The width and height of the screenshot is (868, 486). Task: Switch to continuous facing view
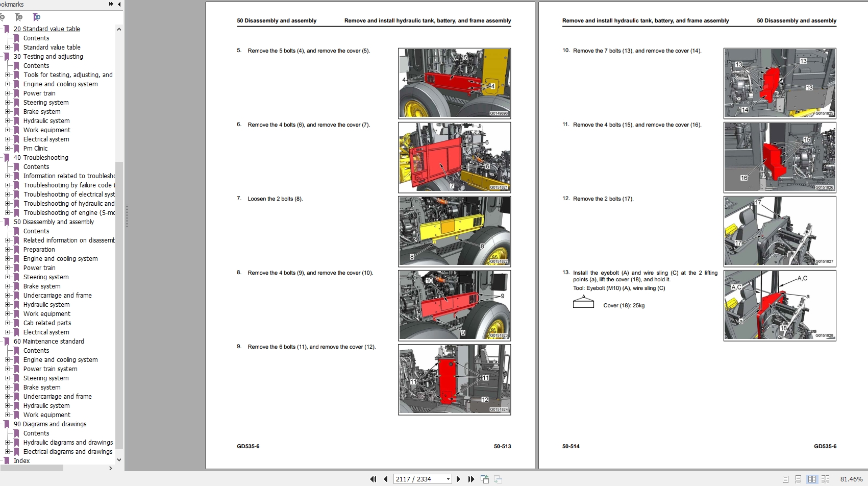825,479
